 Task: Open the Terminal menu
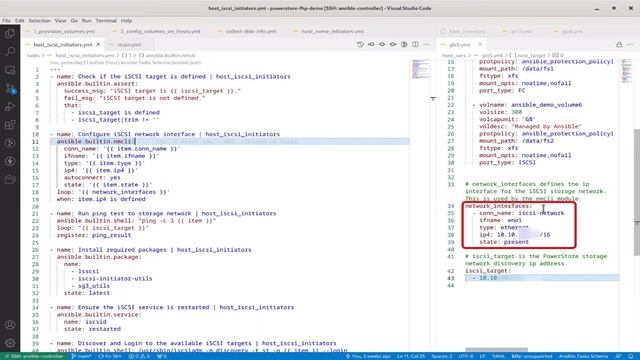[x=106, y=20]
